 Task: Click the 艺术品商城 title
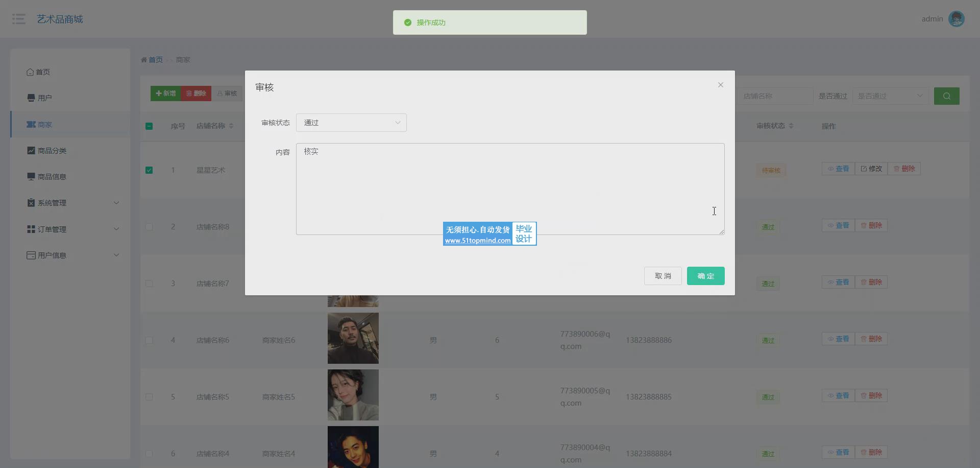(x=60, y=19)
